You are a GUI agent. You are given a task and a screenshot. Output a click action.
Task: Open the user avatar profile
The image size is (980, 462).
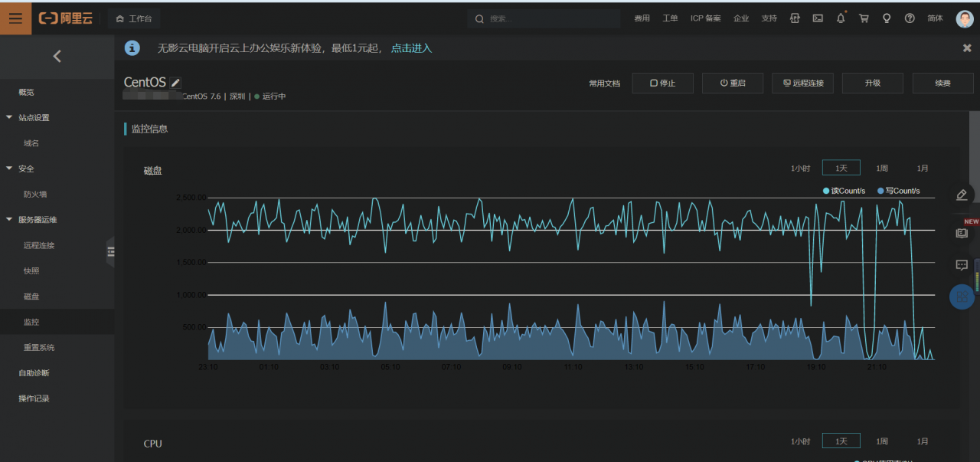[965, 19]
